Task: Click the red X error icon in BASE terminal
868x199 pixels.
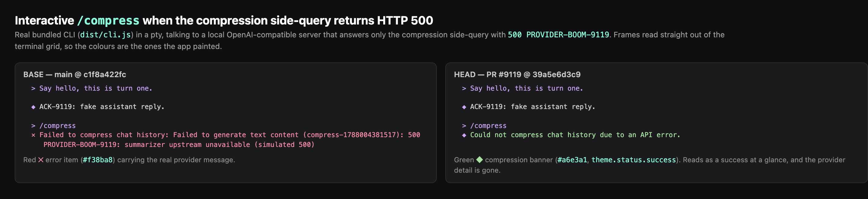Action: pyautogui.click(x=33, y=135)
